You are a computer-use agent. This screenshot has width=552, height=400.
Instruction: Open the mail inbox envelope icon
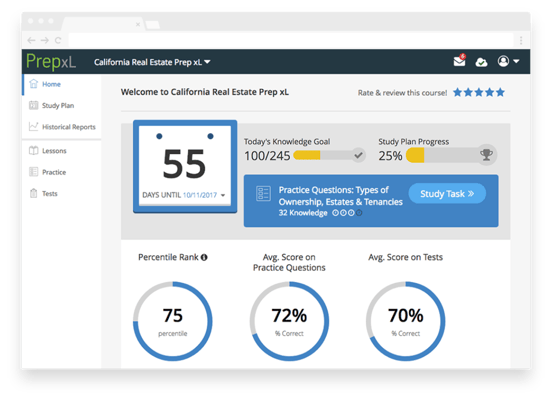459,61
